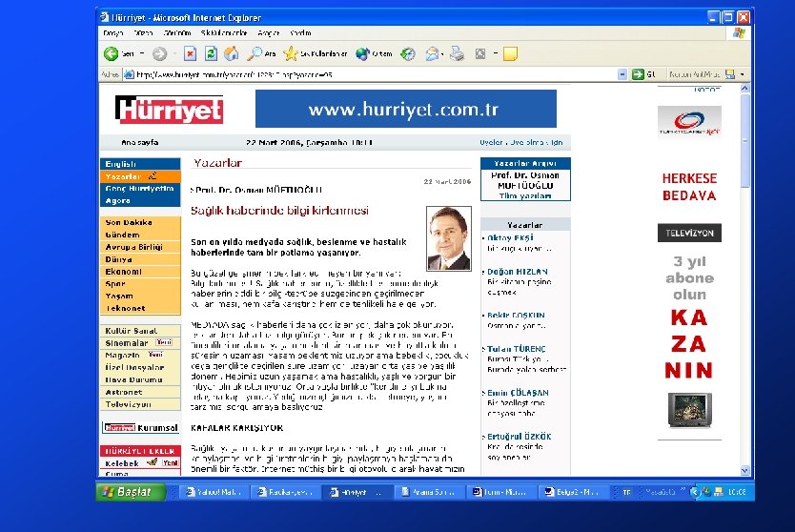Open the Dosya menu

(x=113, y=33)
